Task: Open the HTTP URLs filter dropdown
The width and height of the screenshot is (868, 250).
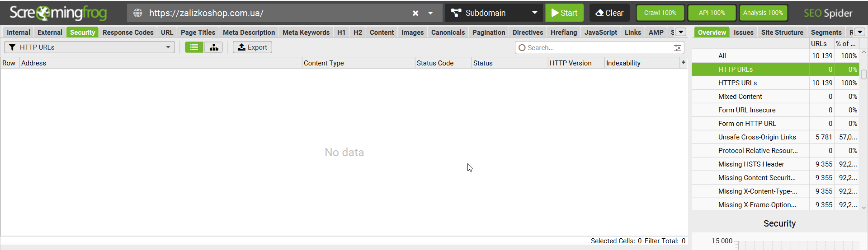Action: [90, 47]
